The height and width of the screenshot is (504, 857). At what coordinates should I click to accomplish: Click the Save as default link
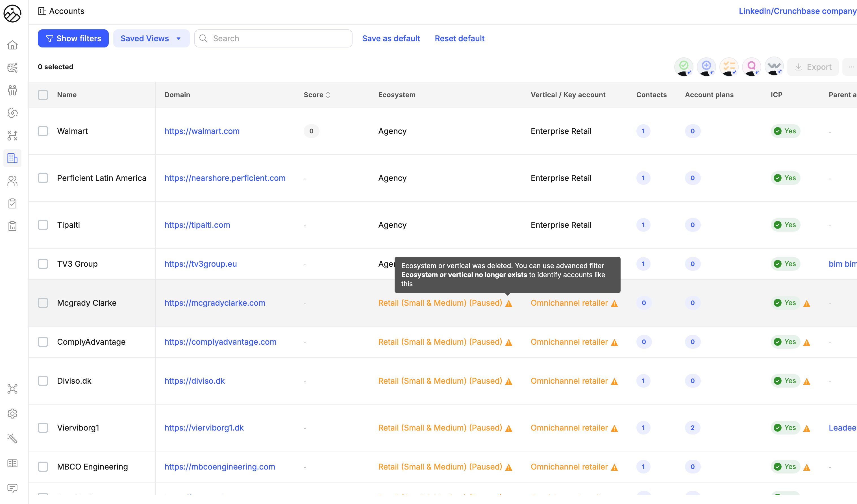click(391, 38)
